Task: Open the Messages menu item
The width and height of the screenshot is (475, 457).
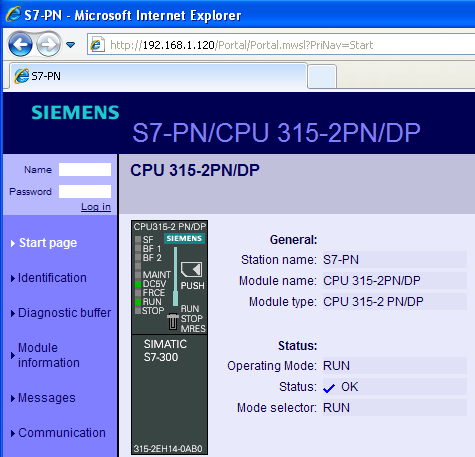Action: (47, 398)
